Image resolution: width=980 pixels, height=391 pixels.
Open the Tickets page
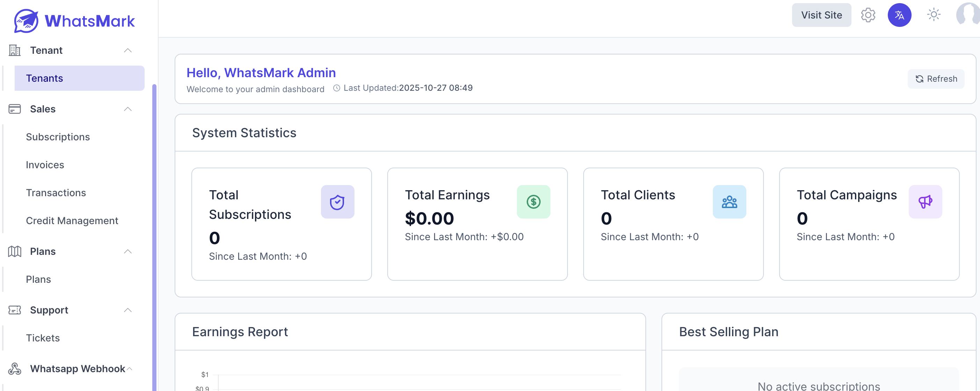click(43, 338)
